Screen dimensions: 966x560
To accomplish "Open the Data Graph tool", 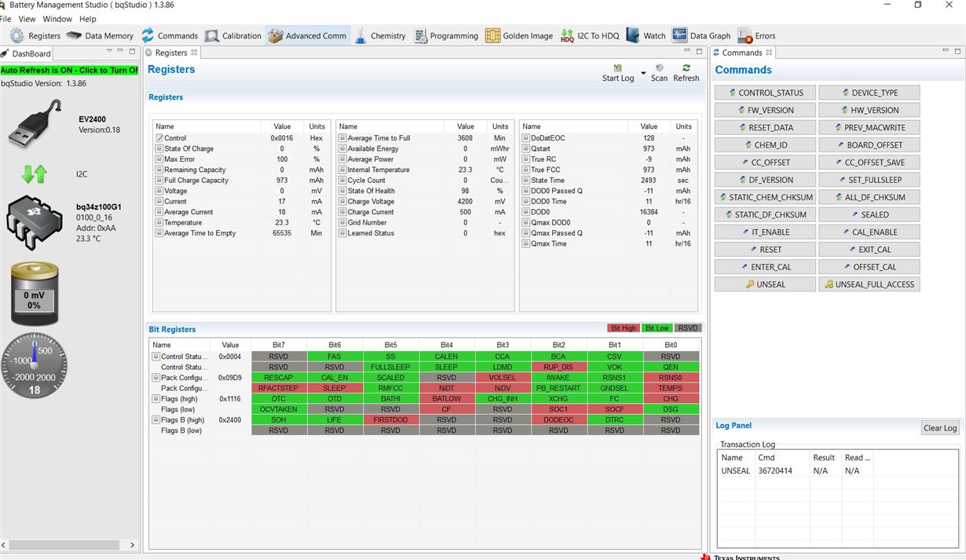I will pos(701,35).
